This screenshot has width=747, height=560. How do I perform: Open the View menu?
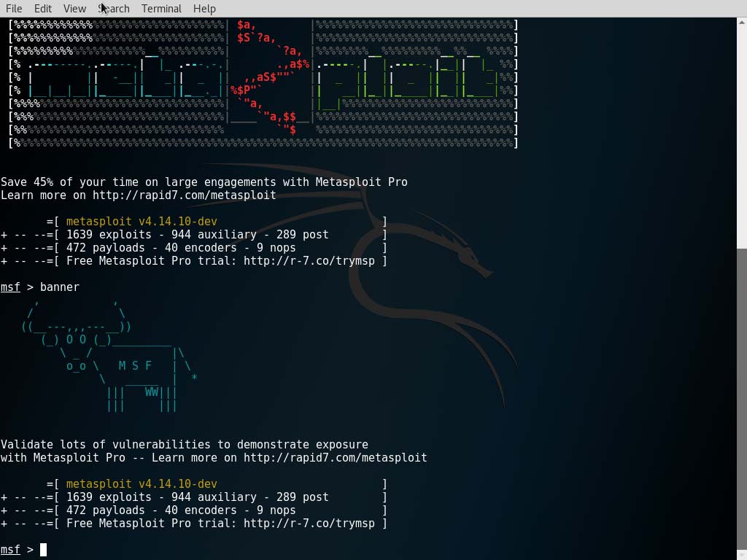click(x=74, y=9)
